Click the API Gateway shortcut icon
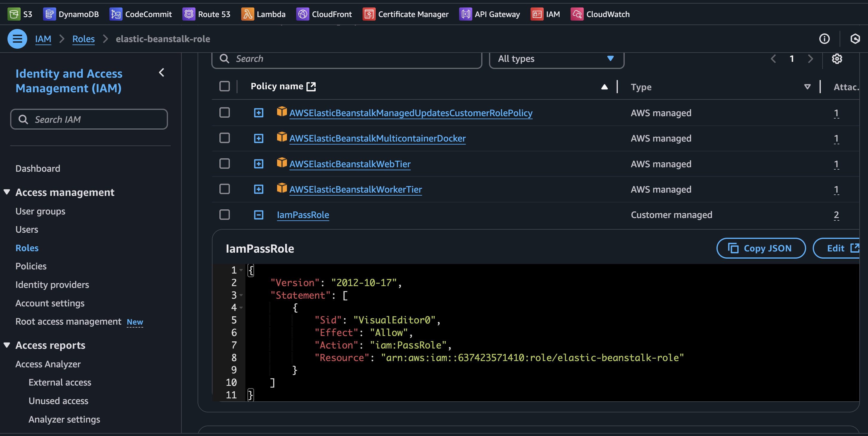Screen dimensions: 868x436 pyautogui.click(x=465, y=14)
